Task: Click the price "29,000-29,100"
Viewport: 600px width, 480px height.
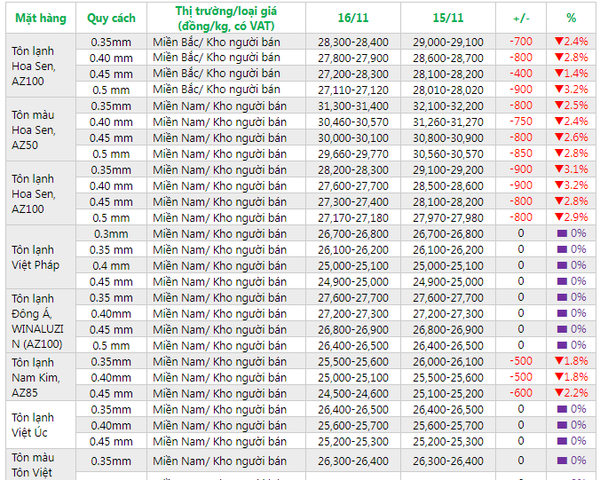Action: point(448,42)
